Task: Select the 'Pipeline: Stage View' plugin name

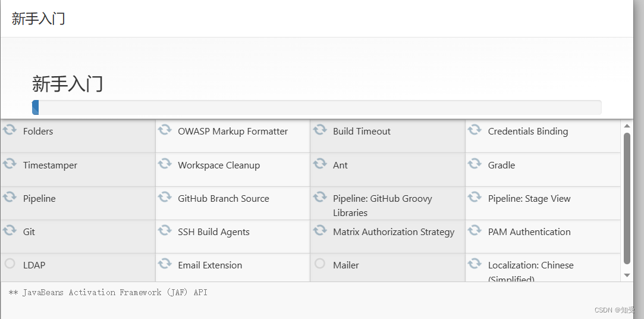Action: point(529,199)
